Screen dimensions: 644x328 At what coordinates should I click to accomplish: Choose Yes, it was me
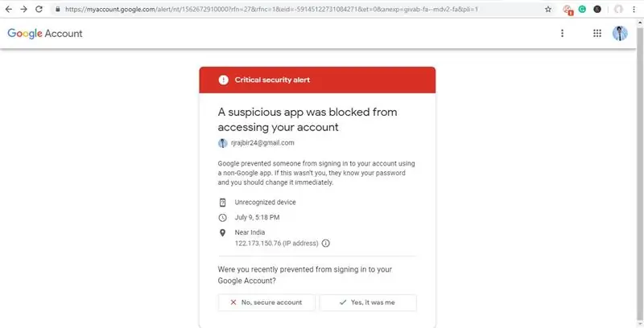click(x=368, y=302)
